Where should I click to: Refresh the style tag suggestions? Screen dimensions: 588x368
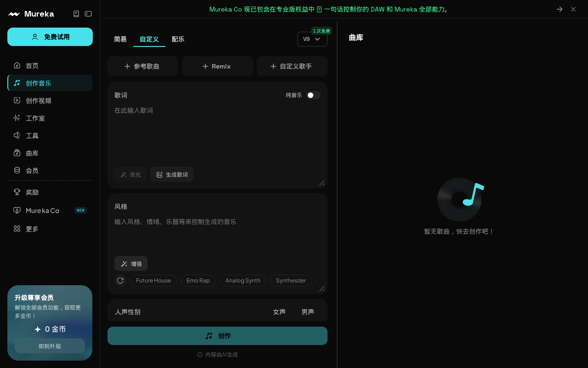[x=120, y=281]
